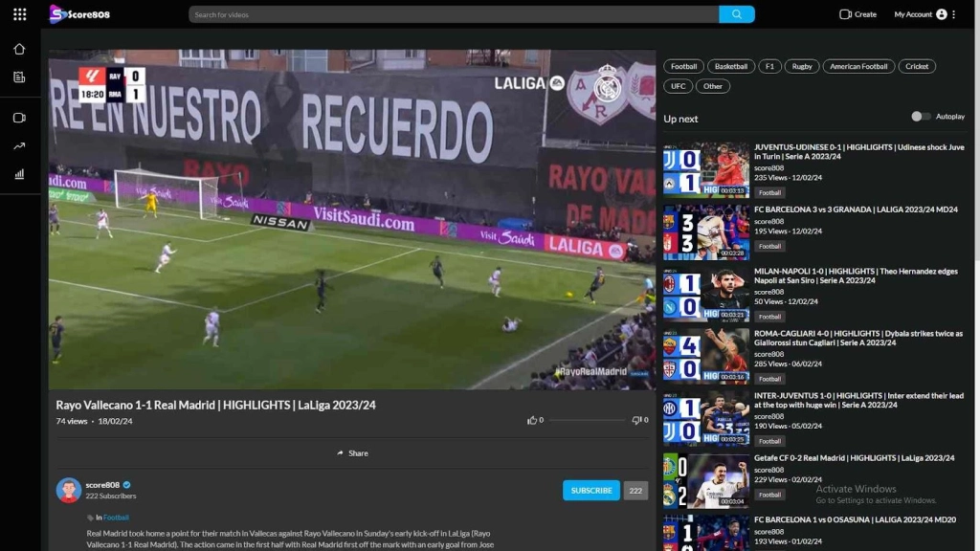Open JUVENTUS-UDINESE 0-1 highlights title
This screenshot has width=980, height=551.
coord(858,152)
